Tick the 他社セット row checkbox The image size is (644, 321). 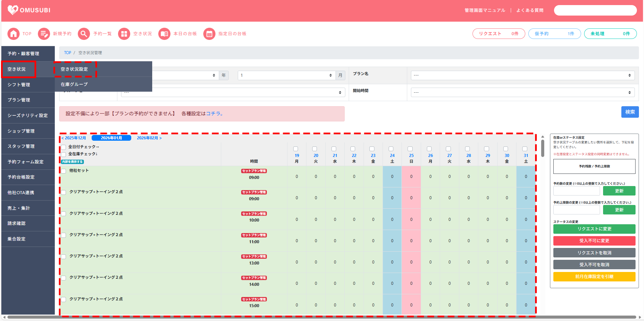pos(64,171)
